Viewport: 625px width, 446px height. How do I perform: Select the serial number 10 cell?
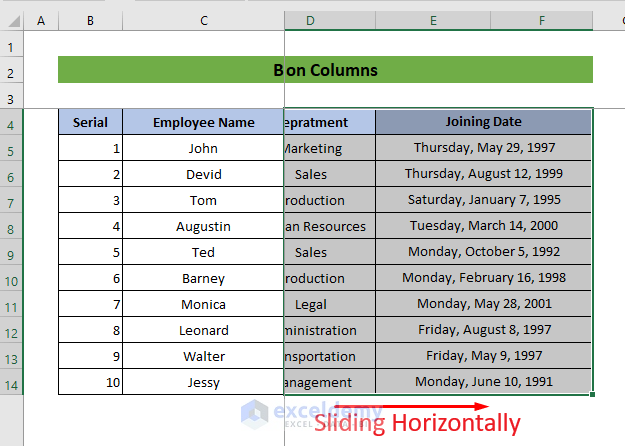pos(90,382)
